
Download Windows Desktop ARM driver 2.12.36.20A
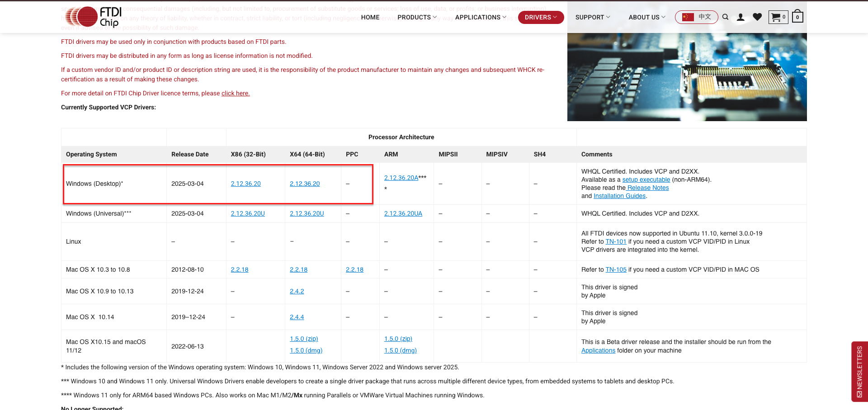(x=401, y=178)
